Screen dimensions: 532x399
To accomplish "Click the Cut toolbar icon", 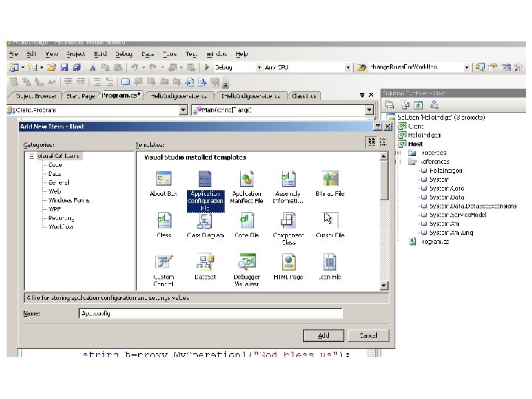I will (92, 67).
